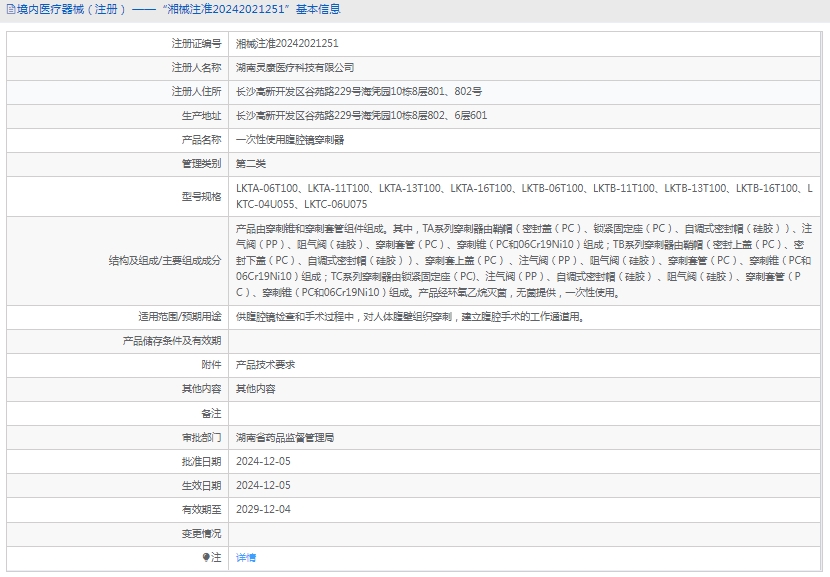Click the 其他内容 value cell

pyautogui.click(x=255, y=389)
